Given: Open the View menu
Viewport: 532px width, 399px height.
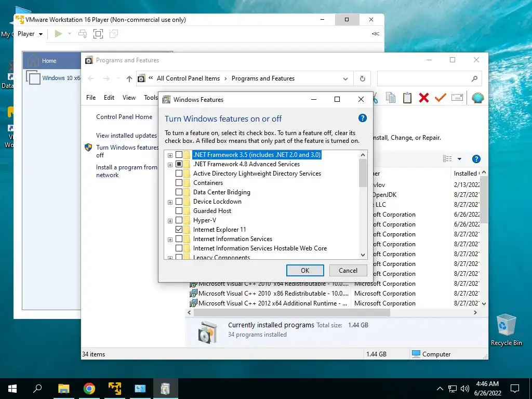Looking at the screenshot, I should coord(129,98).
